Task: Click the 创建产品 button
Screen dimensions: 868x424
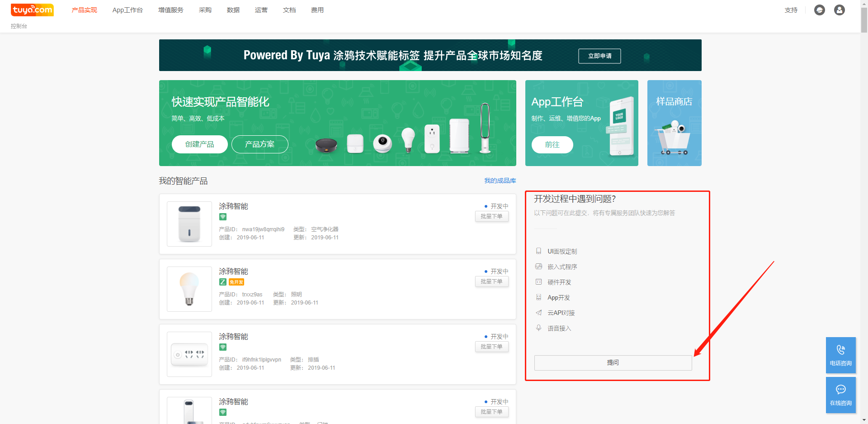Action: 200,144
